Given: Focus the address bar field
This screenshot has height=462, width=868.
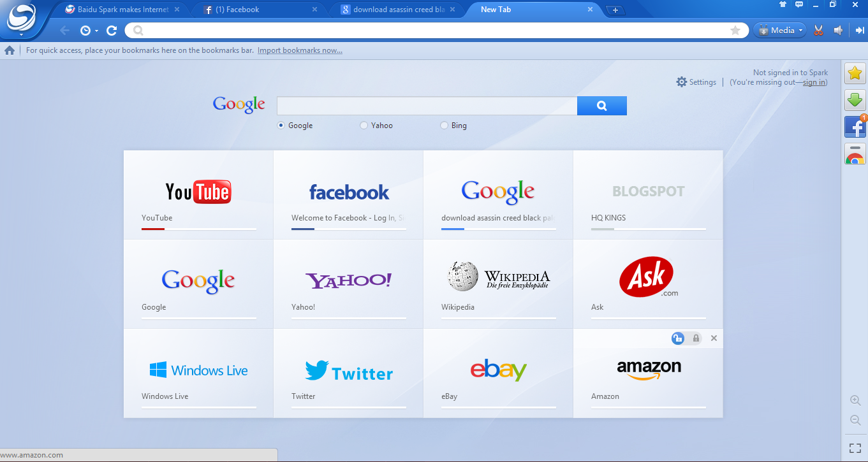Looking at the screenshot, I should pyautogui.click(x=437, y=30).
